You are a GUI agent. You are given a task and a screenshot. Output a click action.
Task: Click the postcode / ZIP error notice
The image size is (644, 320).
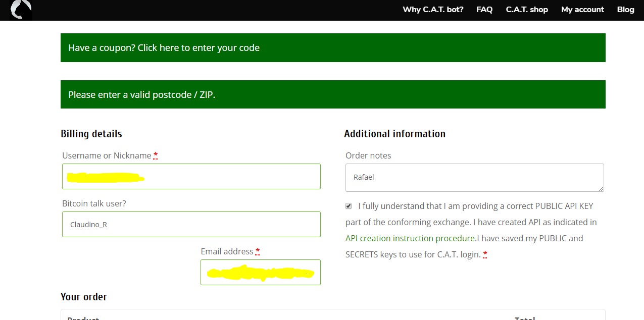pos(333,94)
